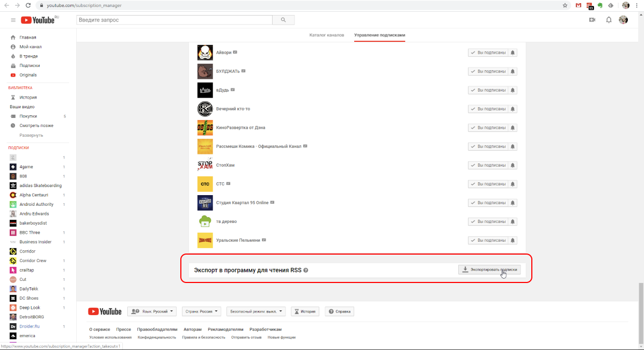The width and height of the screenshot is (644, 350).
Task: Toggle notifications bell for вДудь channel
Action: pos(513,90)
